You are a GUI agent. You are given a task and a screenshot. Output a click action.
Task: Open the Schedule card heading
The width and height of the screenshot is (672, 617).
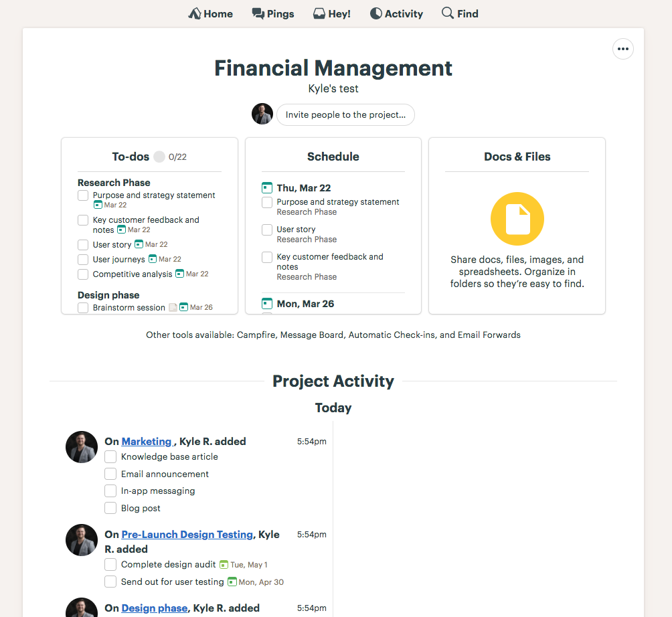(333, 157)
